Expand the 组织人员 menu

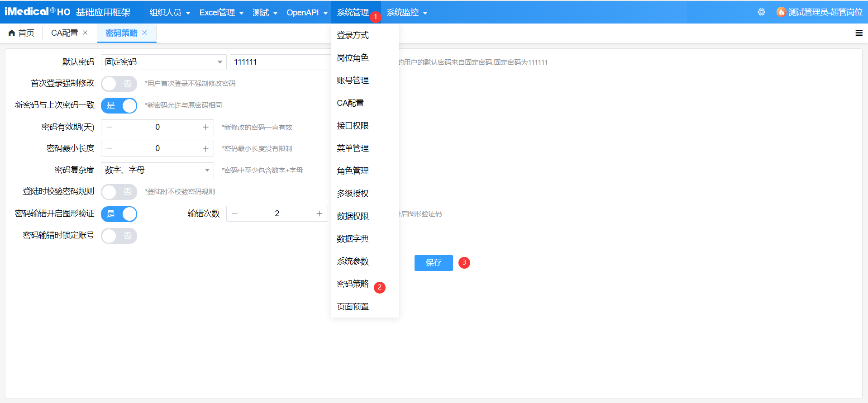pyautogui.click(x=170, y=12)
